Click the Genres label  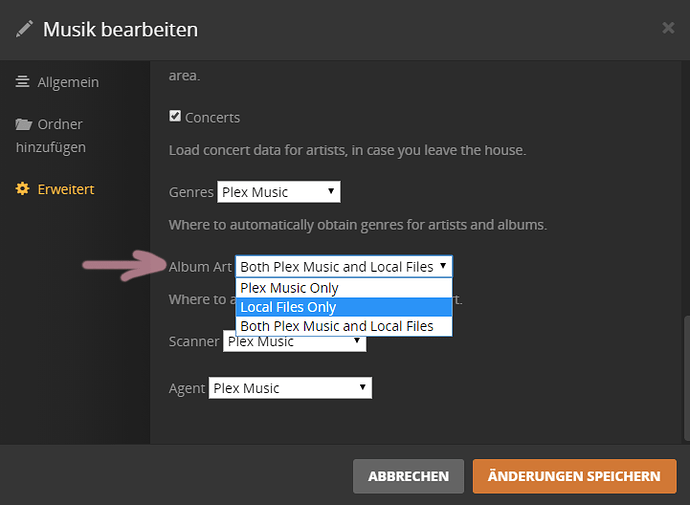click(x=191, y=192)
